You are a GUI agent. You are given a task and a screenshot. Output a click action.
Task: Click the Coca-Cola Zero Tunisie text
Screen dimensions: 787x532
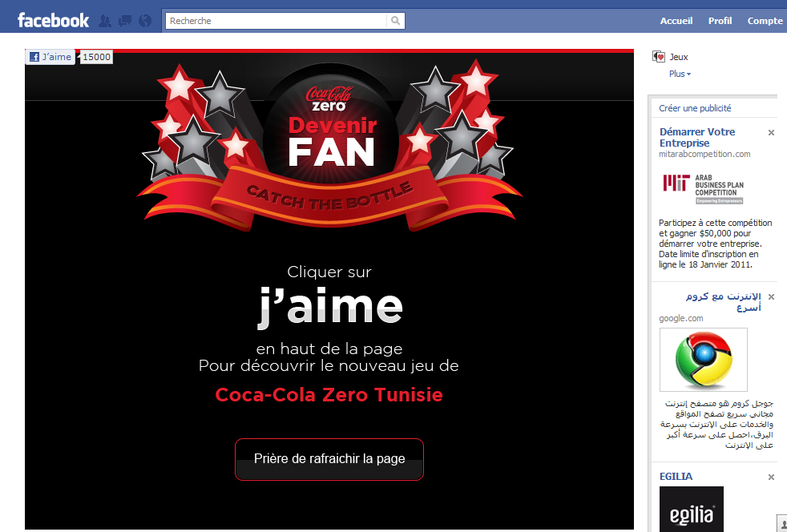(329, 394)
